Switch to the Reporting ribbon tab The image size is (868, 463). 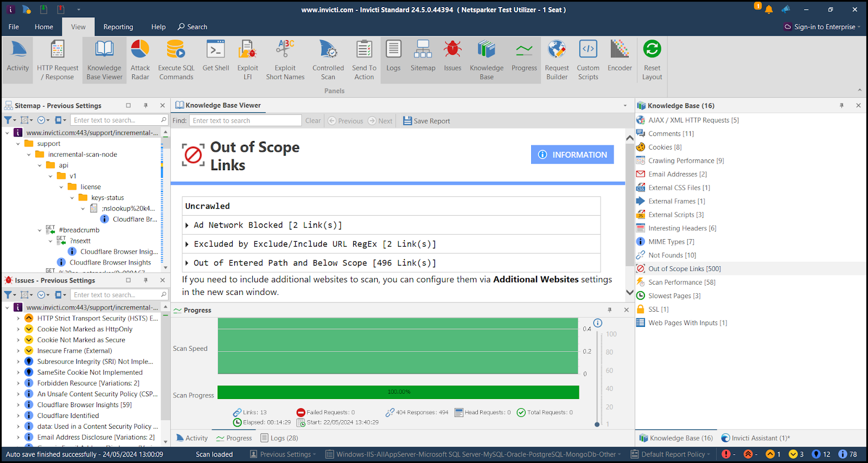118,27
